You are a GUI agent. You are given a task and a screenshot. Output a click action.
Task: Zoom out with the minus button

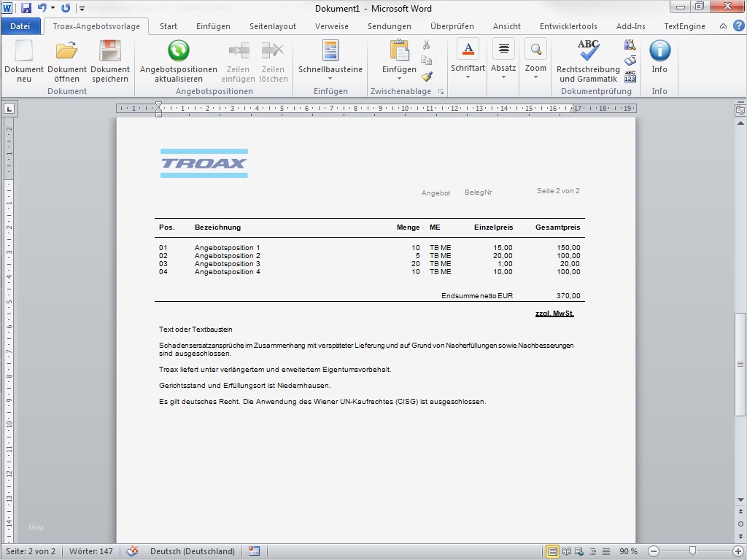point(654,551)
